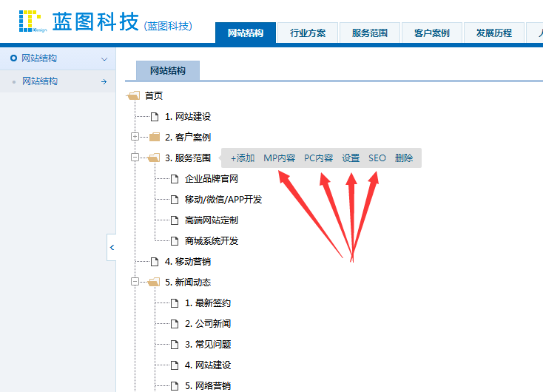The width and height of the screenshot is (543, 392).
Task: Click the folder icon of 5. 新闻动态
Action: tap(154, 283)
